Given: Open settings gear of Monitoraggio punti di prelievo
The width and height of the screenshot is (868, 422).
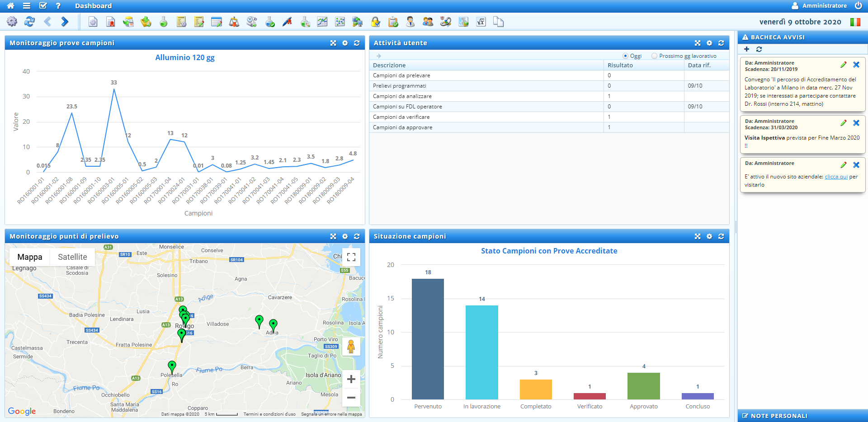Looking at the screenshot, I should coord(345,236).
